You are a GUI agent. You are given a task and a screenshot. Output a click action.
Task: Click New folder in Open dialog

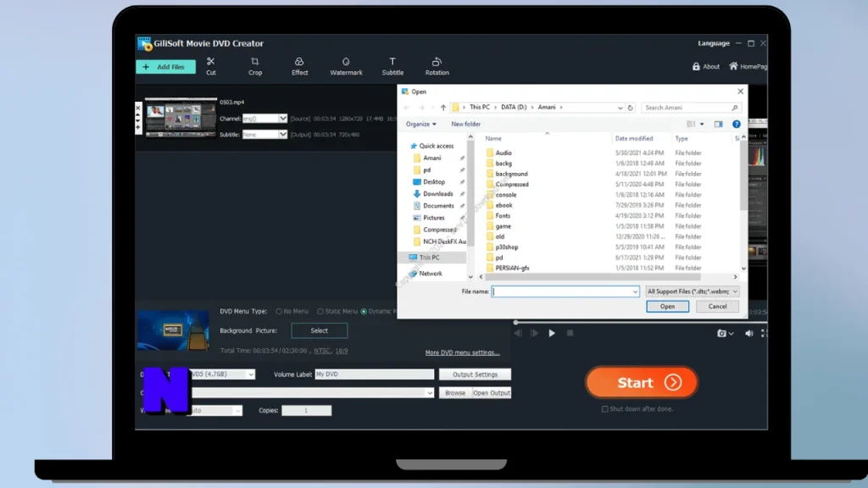tap(465, 124)
